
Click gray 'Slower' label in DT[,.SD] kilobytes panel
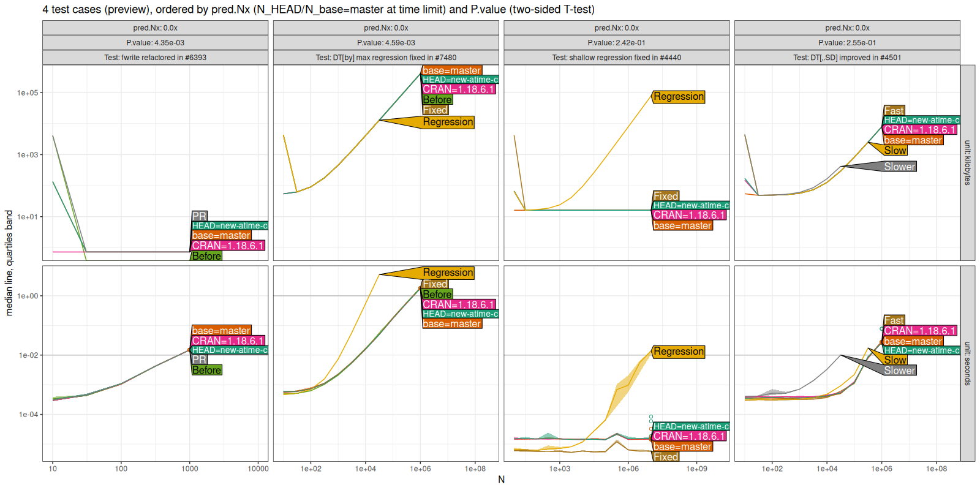tap(900, 167)
